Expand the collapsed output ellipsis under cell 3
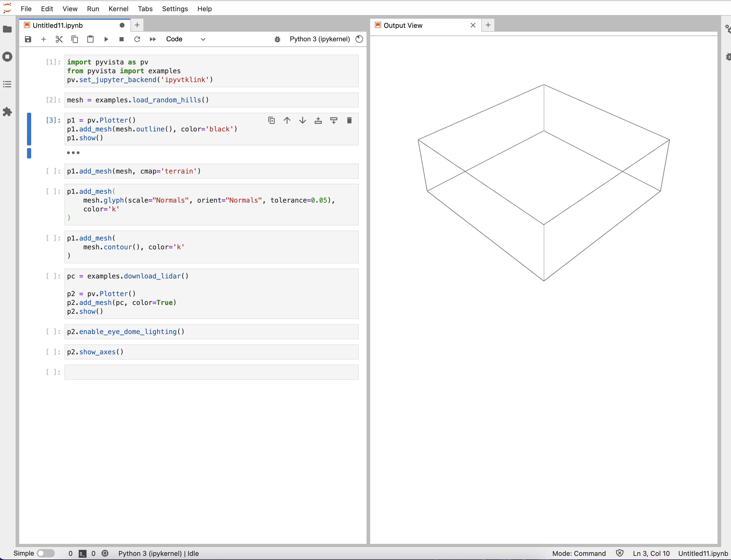 [x=73, y=153]
